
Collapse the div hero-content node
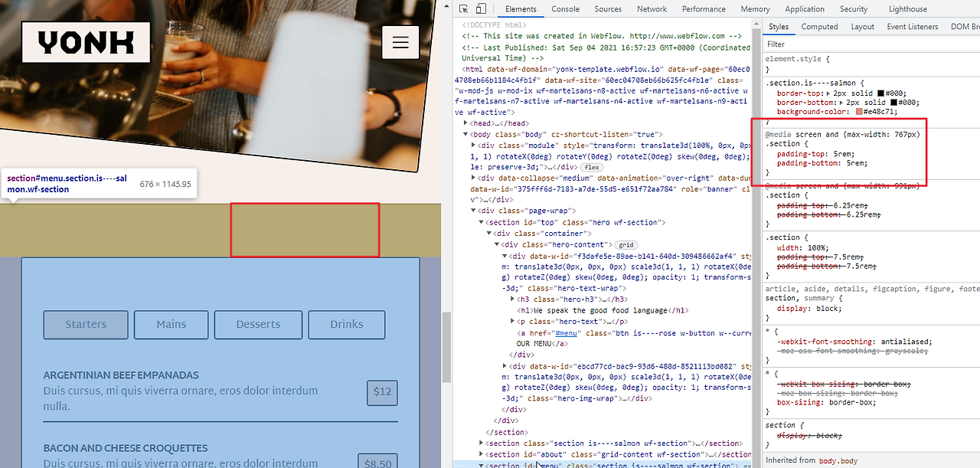[496, 244]
